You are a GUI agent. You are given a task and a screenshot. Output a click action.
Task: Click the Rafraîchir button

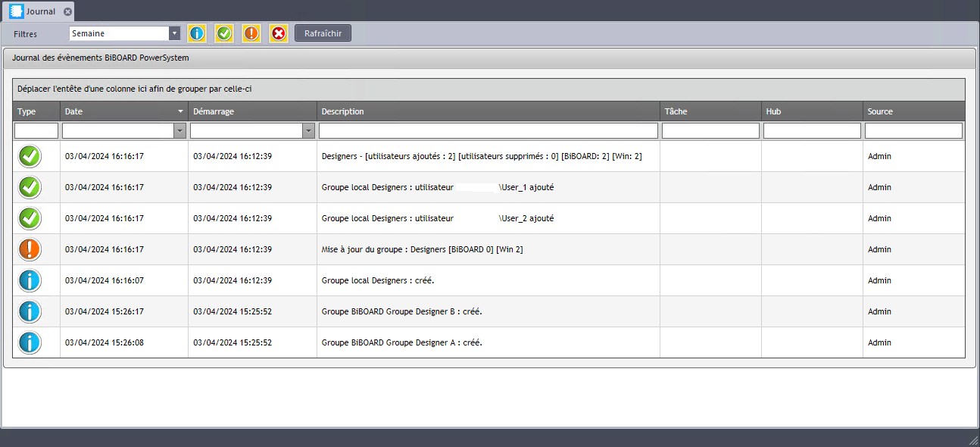point(323,33)
